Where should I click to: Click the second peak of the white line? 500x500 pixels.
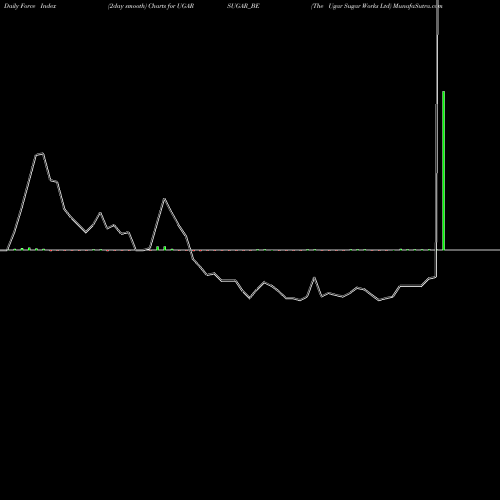pos(164,199)
